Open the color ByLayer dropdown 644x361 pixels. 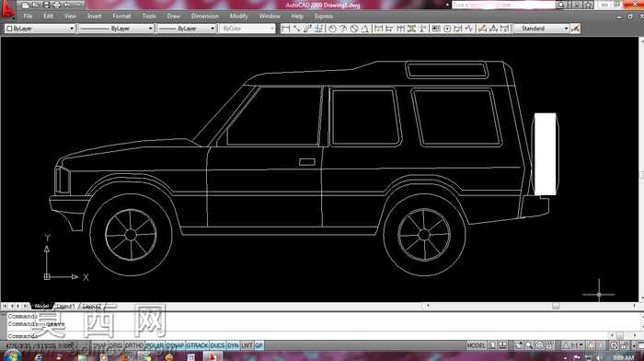tap(40, 29)
